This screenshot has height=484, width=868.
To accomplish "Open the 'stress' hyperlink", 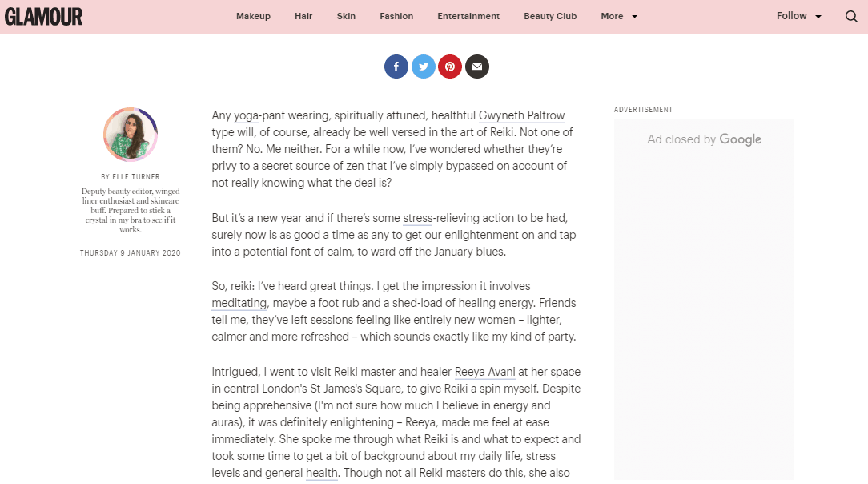I will pos(417,218).
